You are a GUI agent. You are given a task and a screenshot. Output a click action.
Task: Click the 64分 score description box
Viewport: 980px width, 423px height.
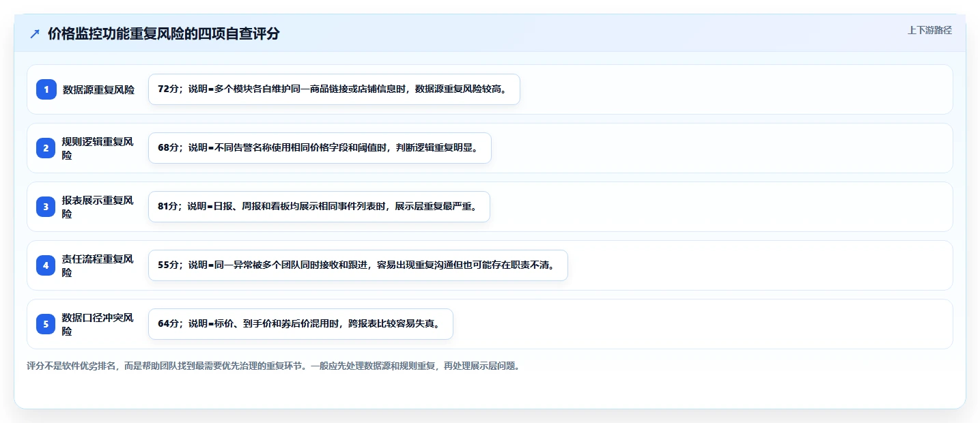300,324
